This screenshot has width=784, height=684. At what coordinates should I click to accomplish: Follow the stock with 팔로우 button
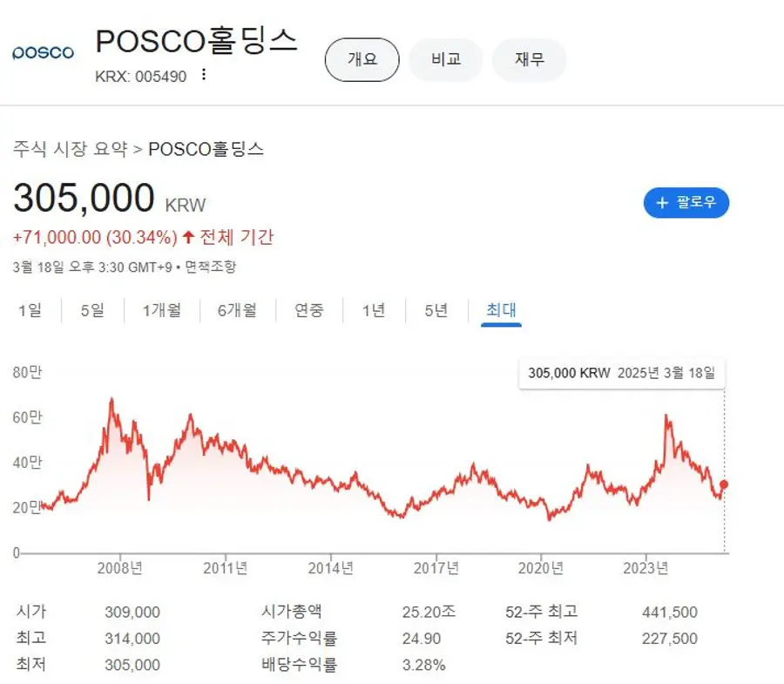point(686,202)
